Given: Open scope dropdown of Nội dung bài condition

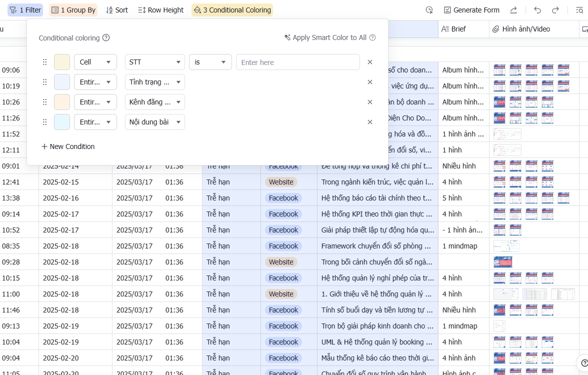Looking at the screenshot, I should pyautogui.click(x=95, y=122).
